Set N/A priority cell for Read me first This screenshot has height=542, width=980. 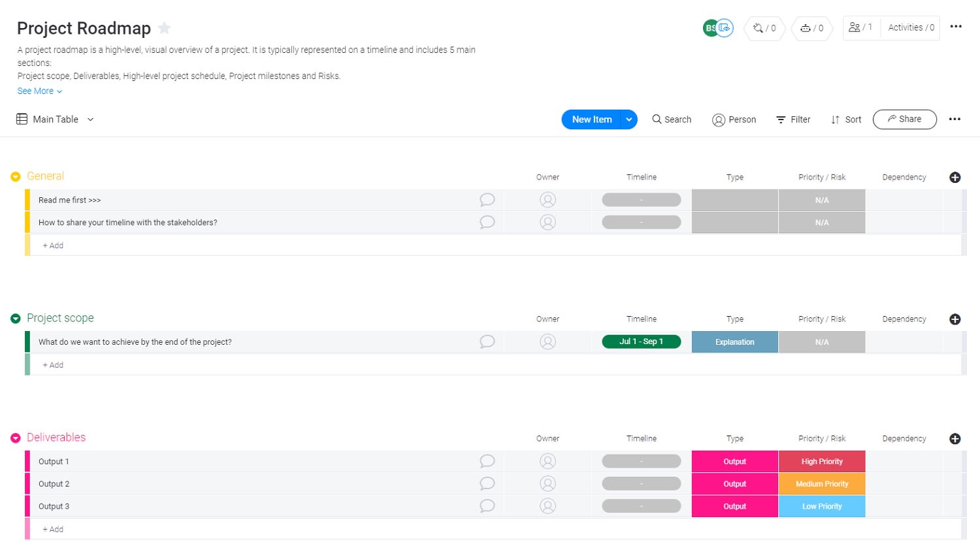coord(822,200)
